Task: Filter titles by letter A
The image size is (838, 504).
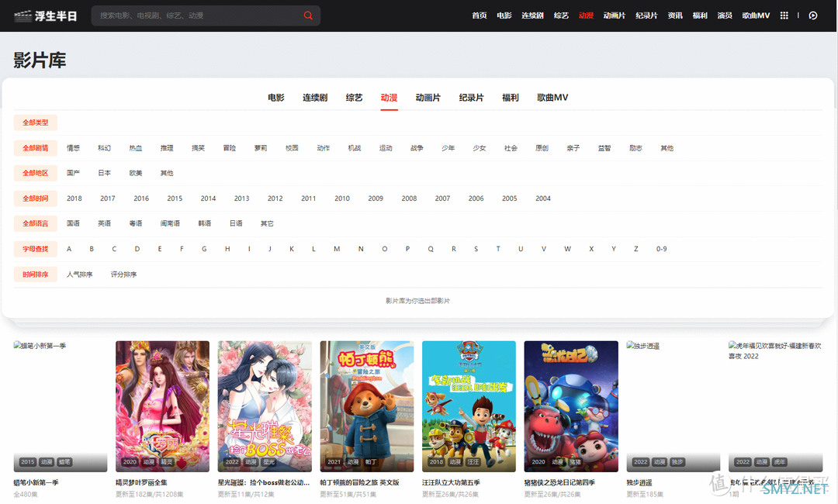Action: click(x=69, y=249)
